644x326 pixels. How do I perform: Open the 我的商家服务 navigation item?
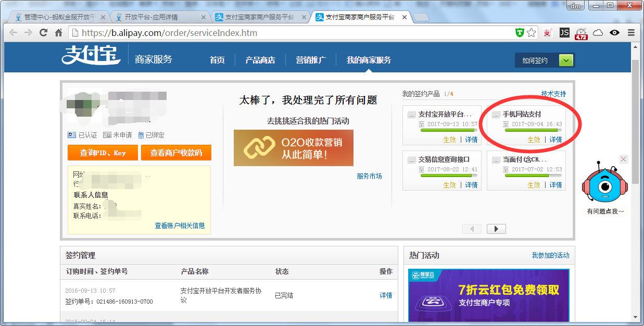369,60
